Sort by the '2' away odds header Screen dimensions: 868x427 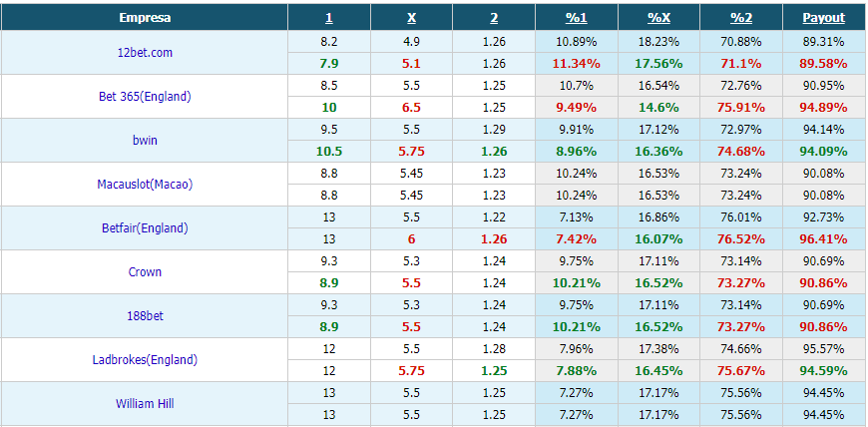point(494,18)
